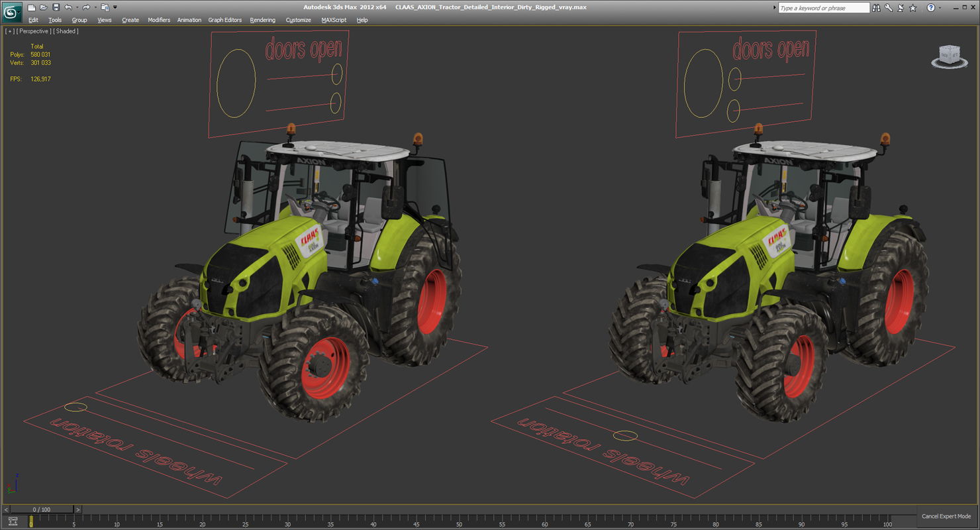Click the ViewCube navigation cube
980x530 pixels.
(x=950, y=56)
